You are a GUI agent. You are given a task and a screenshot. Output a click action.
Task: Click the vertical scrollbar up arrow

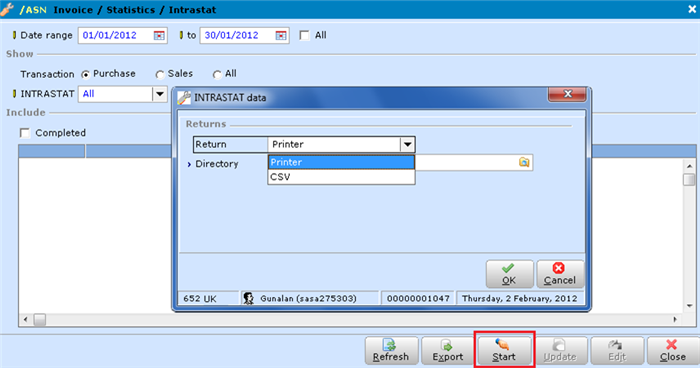[x=690, y=166]
